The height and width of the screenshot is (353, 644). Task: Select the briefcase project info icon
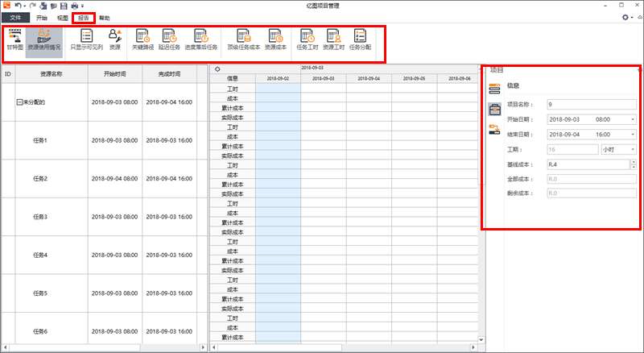[494, 109]
